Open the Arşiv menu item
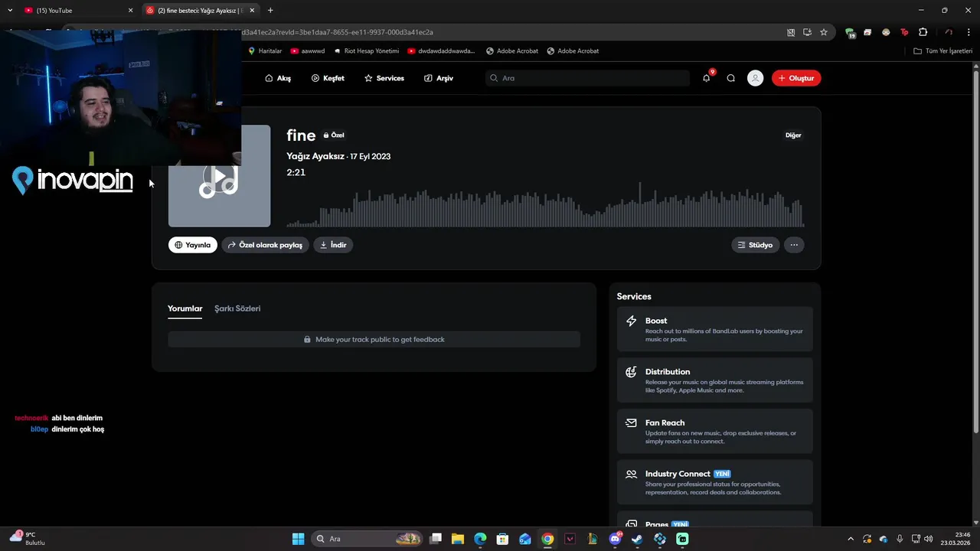 [439, 78]
